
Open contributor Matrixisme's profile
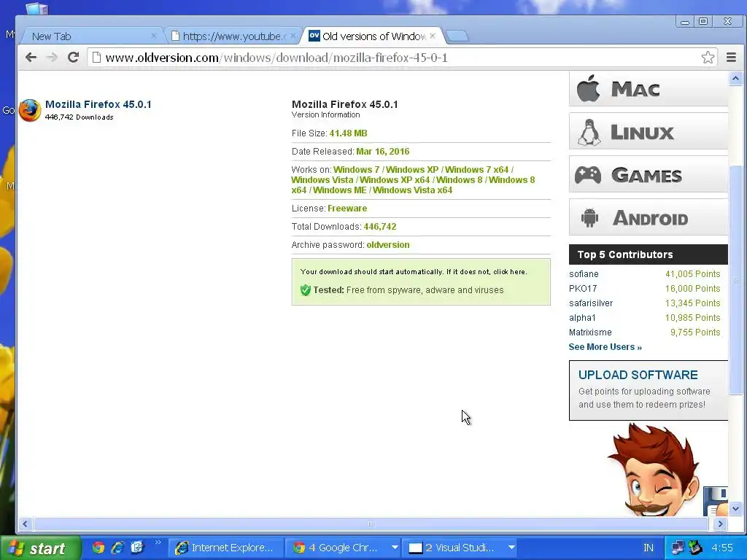point(590,332)
